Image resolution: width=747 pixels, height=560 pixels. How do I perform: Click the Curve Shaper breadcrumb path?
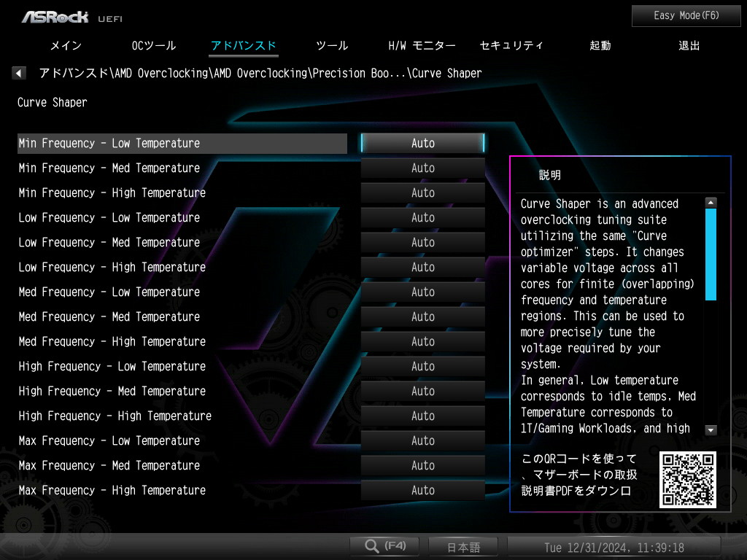click(260, 74)
